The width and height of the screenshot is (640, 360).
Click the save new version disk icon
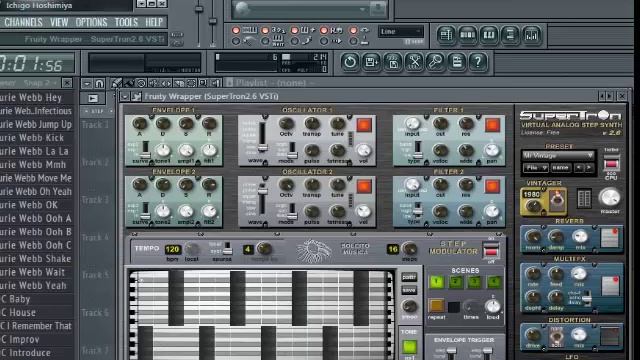(371, 62)
